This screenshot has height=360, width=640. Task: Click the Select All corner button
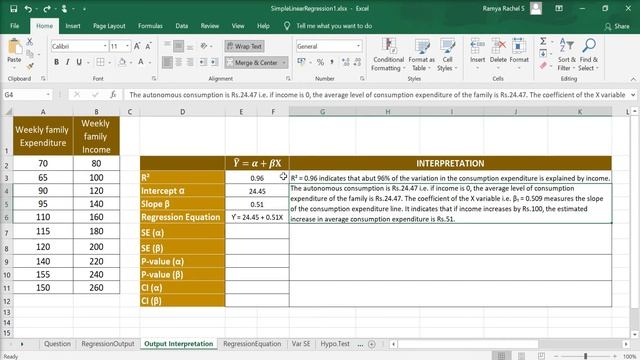7,111
